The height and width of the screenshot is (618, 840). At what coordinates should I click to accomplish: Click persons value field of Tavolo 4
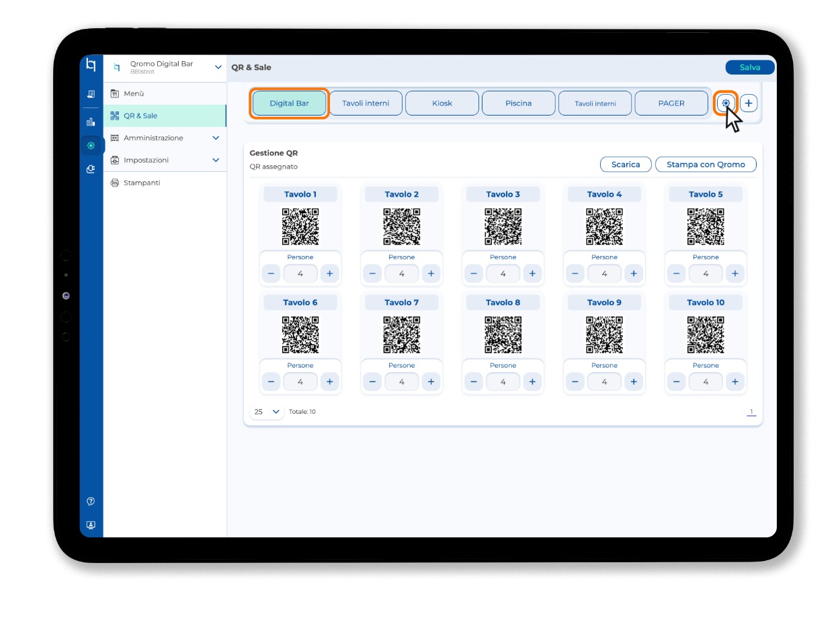[604, 273]
